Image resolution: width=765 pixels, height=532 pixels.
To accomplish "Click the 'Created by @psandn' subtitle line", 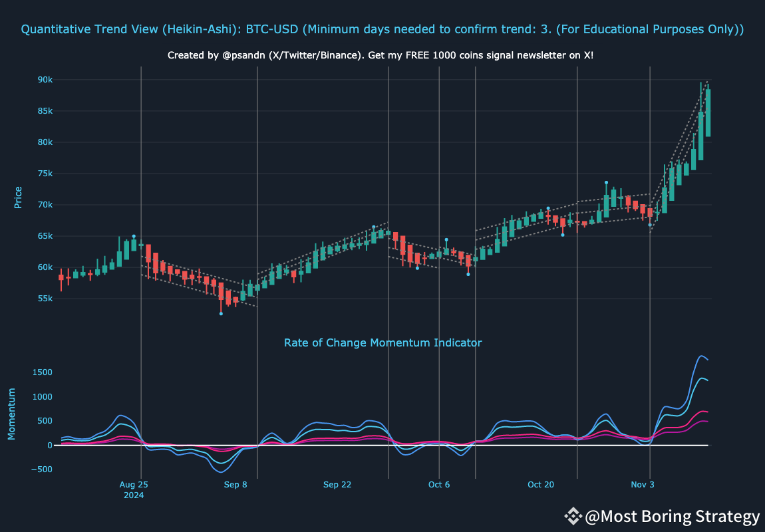I will (x=381, y=55).
